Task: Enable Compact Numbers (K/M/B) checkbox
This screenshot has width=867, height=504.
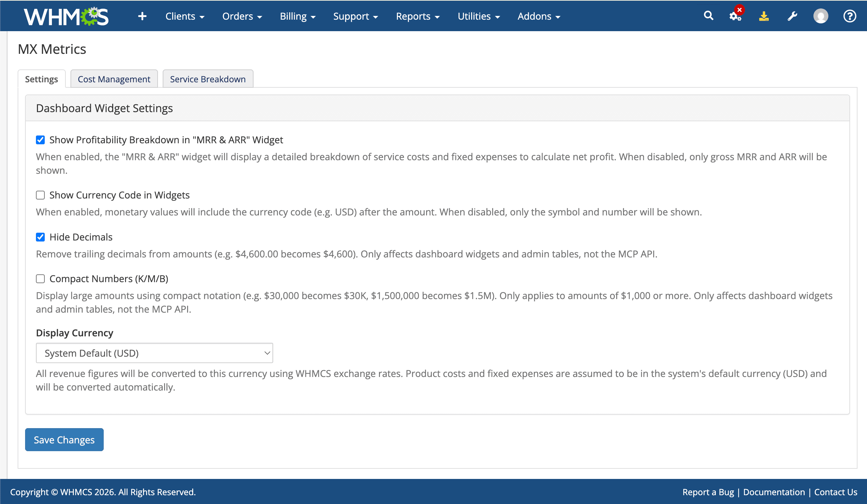Action: point(40,279)
